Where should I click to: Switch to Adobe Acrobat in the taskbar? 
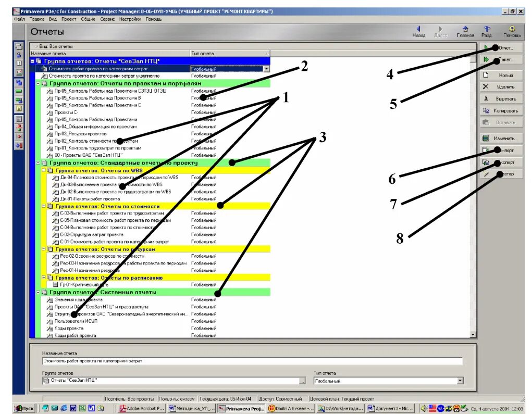pyautogui.click(x=142, y=408)
